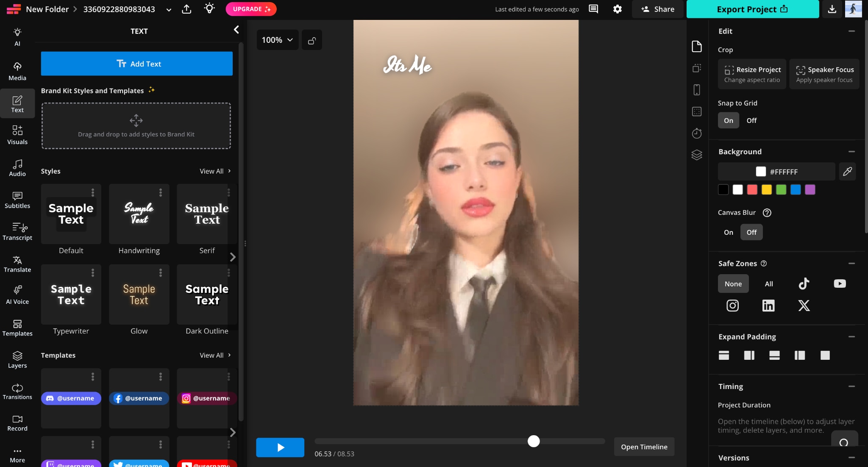Select the Instagram safe zone icon
The height and width of the screenshot is (467, 868).
[x=732, y=306]
